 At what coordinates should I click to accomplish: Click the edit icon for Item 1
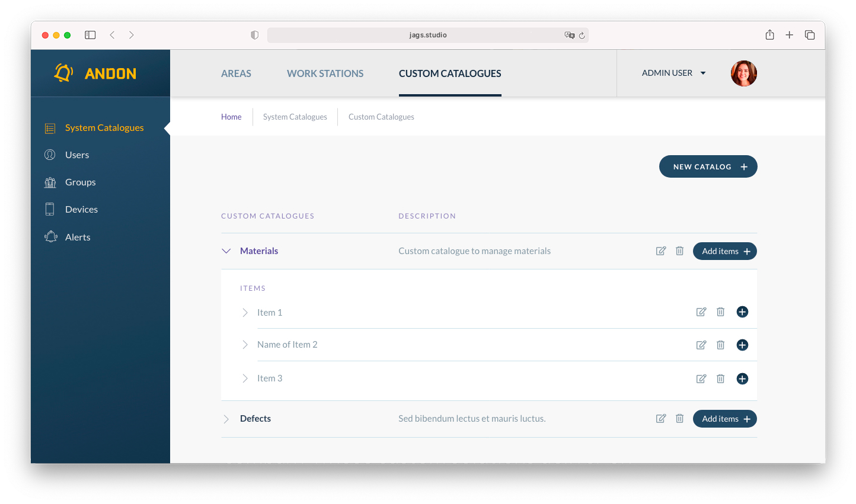coord(701,312)
